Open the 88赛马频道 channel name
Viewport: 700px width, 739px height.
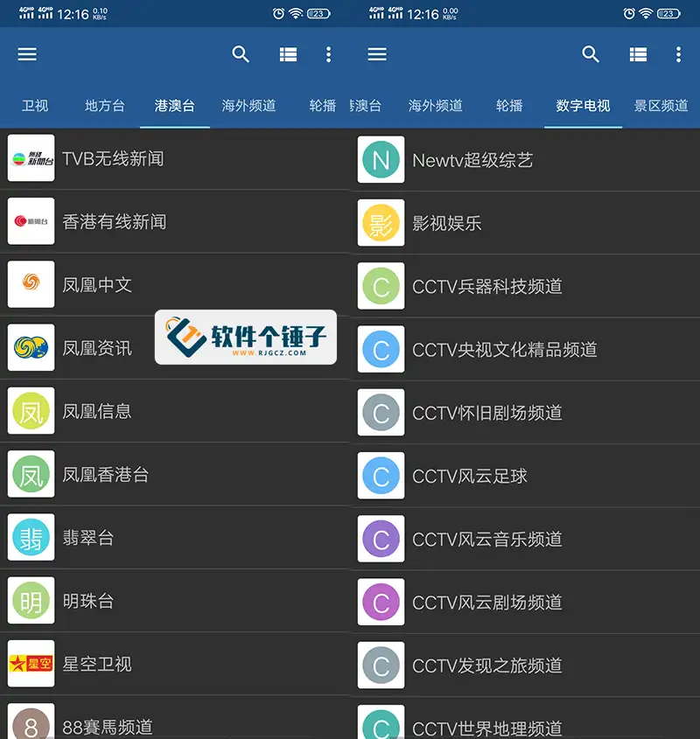[108, 727]
